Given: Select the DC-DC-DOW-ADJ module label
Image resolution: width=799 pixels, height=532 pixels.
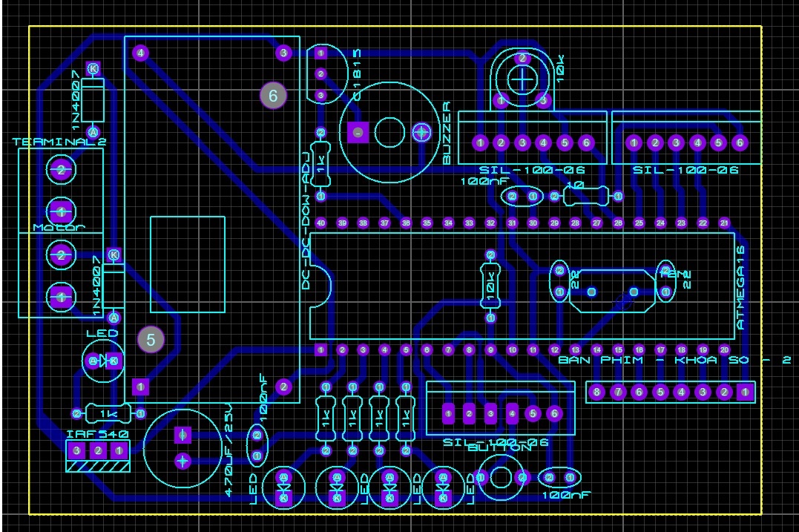Looking at the screenshot, I should (306, 220).
